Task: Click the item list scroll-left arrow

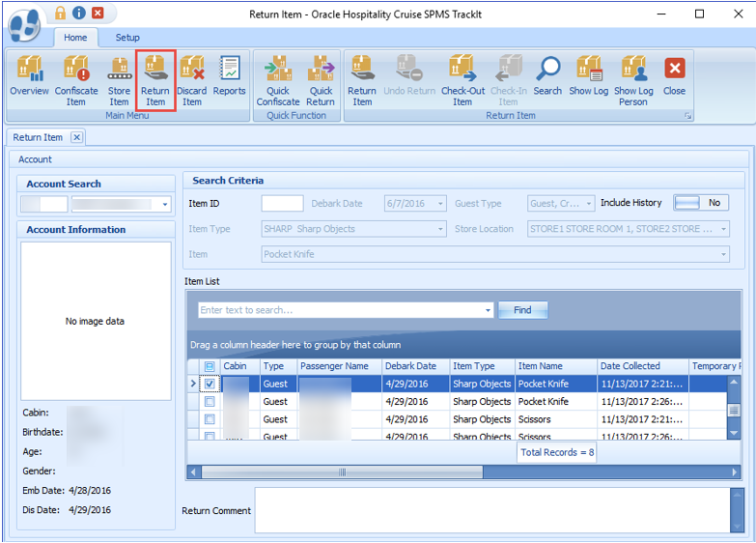Action: 194,472
